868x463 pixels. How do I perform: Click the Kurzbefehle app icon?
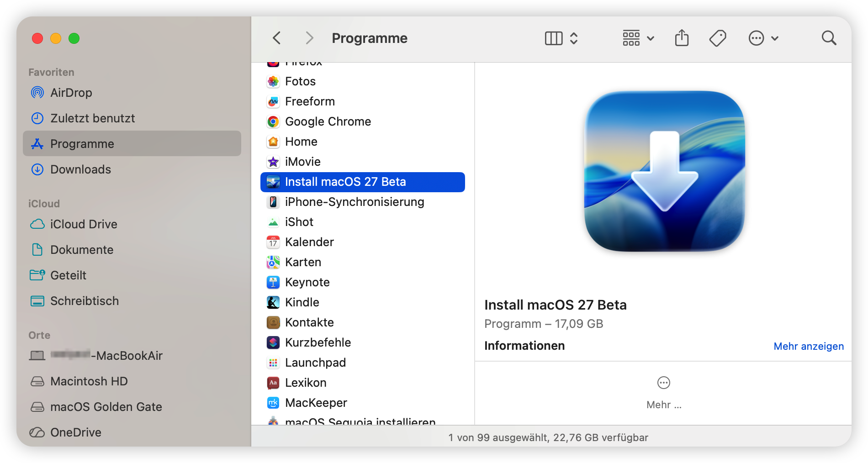(x=273, y=342)
